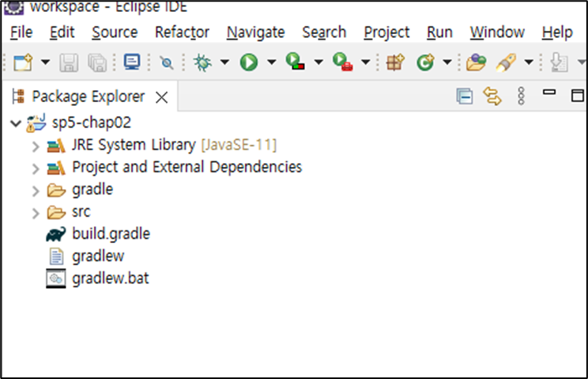Open the New Java Class dropdown arrow
This screenshot has height=379, width=588.
(x=447, y=63)
